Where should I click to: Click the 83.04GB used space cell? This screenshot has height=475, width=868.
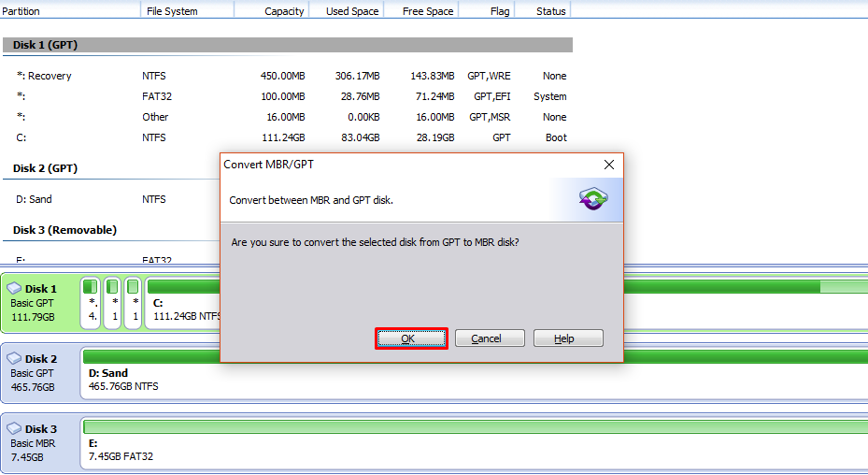361,137
